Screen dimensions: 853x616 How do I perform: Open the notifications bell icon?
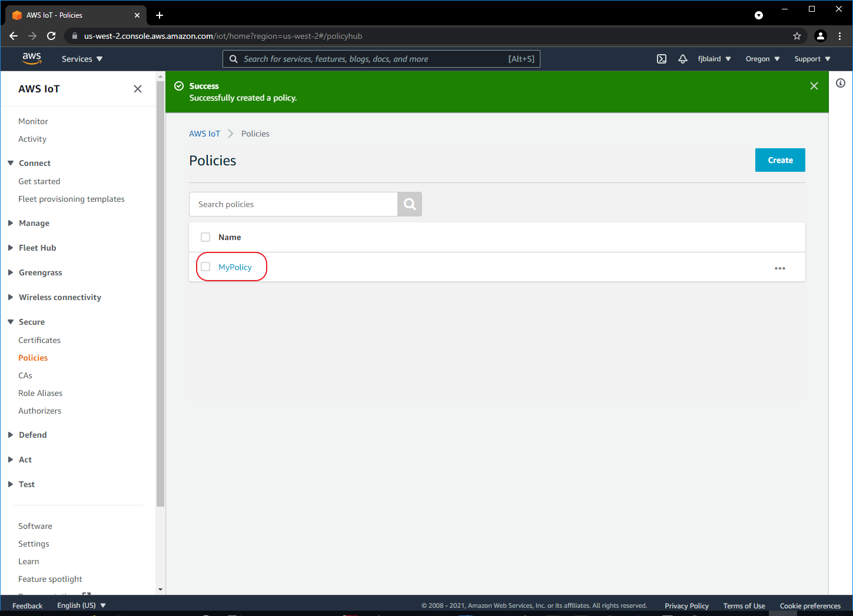point(683,59)
